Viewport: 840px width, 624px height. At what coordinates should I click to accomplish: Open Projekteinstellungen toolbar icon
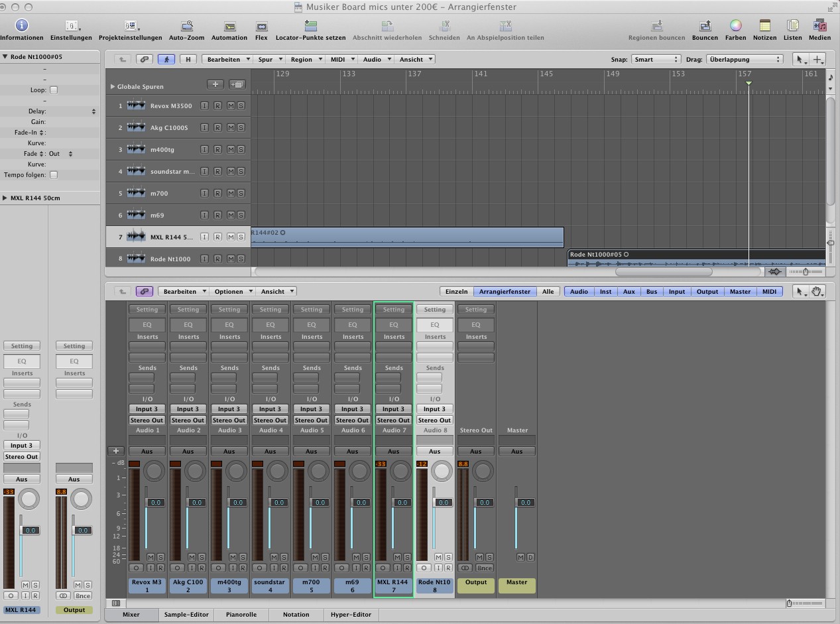130,26
